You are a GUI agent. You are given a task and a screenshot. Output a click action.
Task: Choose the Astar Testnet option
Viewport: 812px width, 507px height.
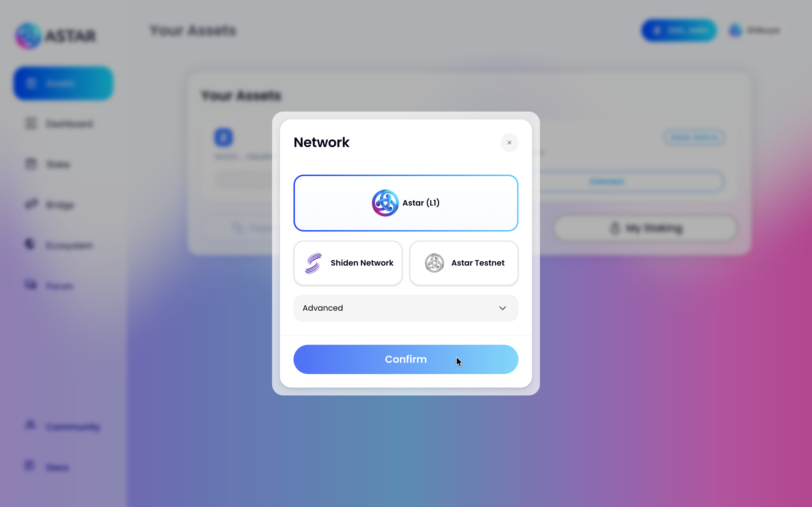[464, 263]
